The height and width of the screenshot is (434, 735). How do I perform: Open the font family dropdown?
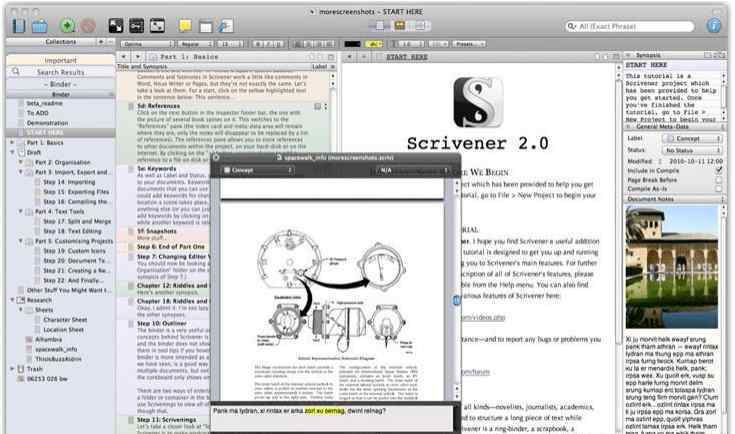click(x=147, y=44)
